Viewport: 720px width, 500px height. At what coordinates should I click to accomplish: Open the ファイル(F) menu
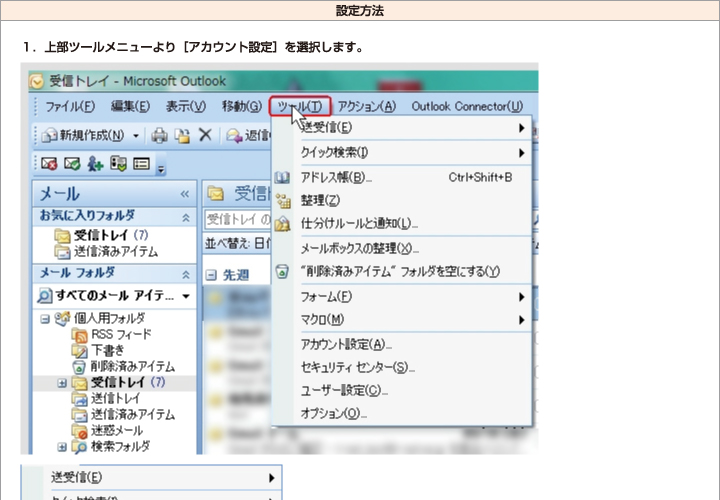coord(70,107)
